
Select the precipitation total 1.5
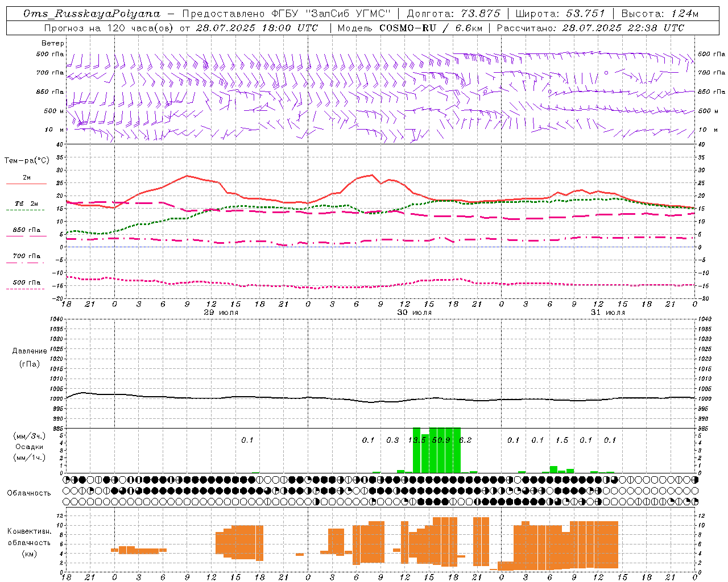pos(562,440)
